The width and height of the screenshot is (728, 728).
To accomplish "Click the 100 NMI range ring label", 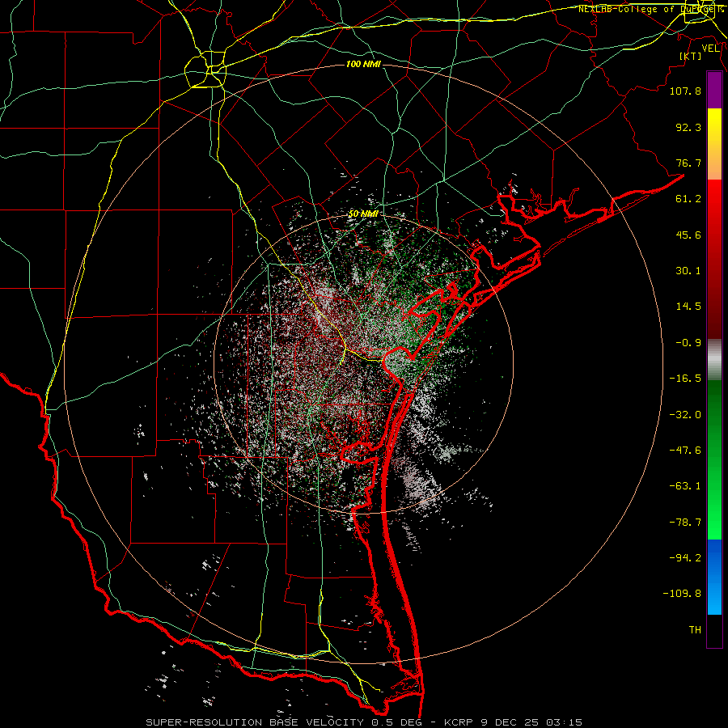I will (x=363, y=64).
